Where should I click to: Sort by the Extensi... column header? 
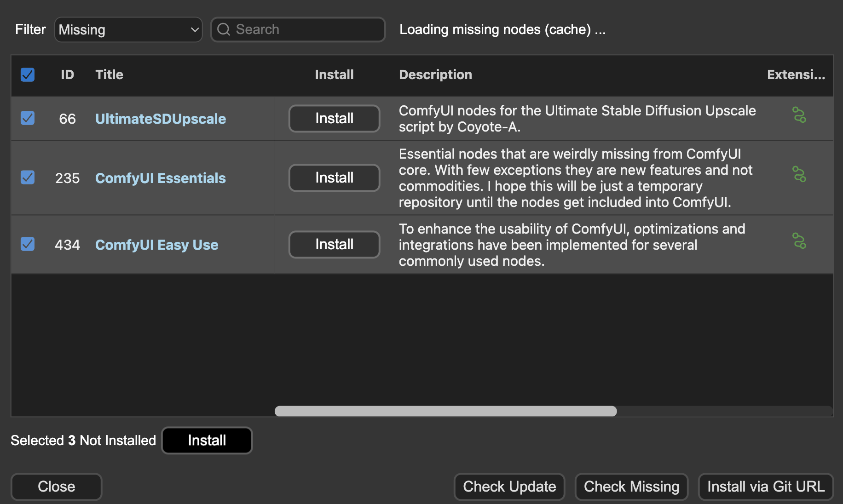coord(796,74)
